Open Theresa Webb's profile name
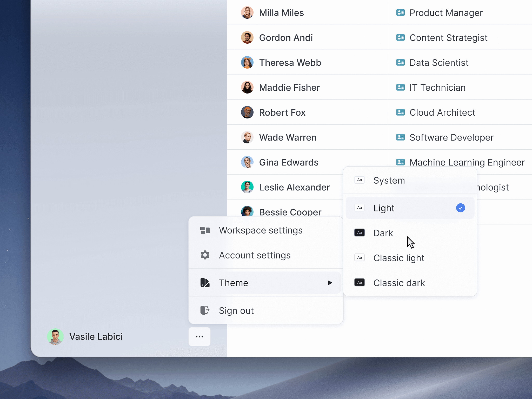 pyautogui.click(x=290, y=63)
